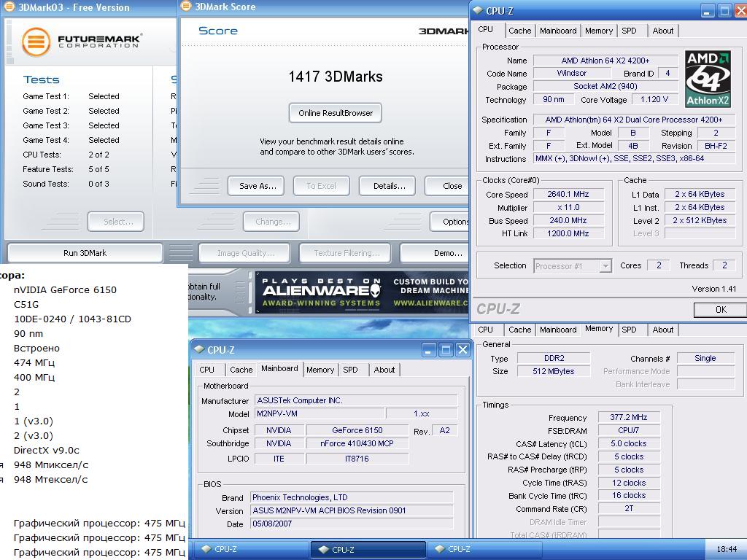Click the 1417 3DMarks score text
The image size is (747, 560).
[336, 77]
